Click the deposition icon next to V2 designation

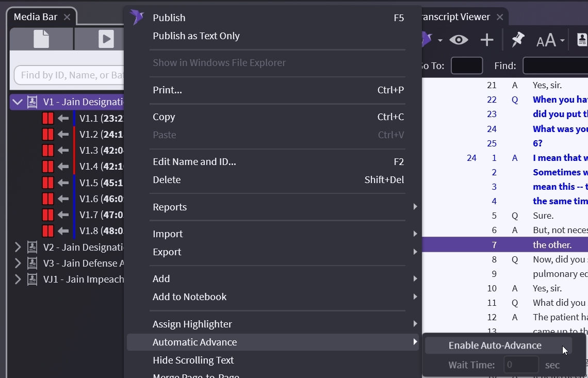pos(32,248)
